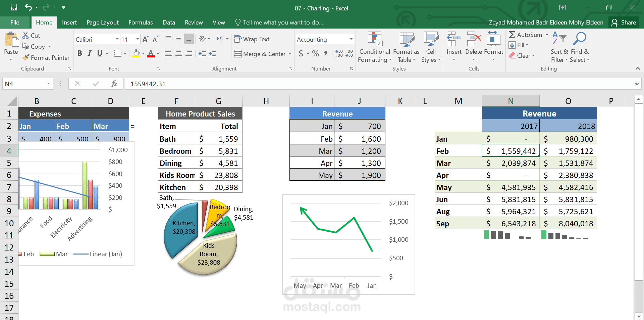The image size is (644, 320).
Task: Click the Comma Style icon
Action: point(325,54)
